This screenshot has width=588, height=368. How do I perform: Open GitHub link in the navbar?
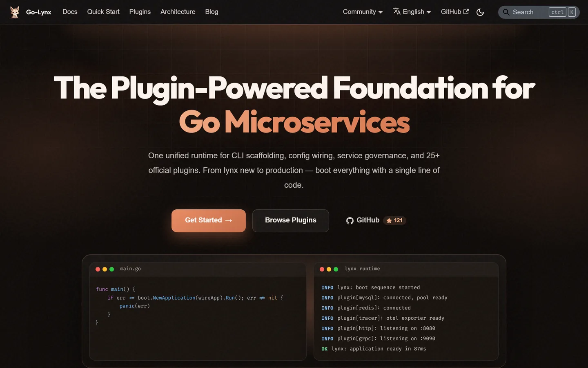[455, 12]
